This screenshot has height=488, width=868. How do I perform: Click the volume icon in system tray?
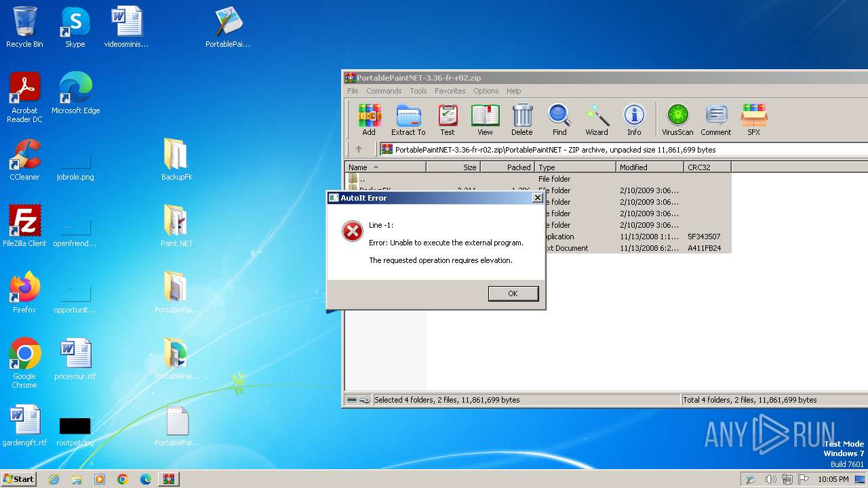coord(770,479)
